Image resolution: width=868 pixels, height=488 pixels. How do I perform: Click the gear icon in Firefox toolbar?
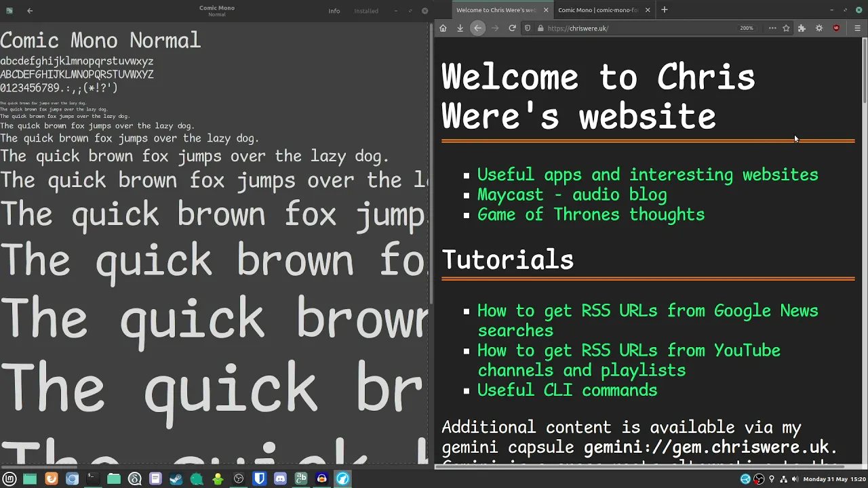coord(819,28)
